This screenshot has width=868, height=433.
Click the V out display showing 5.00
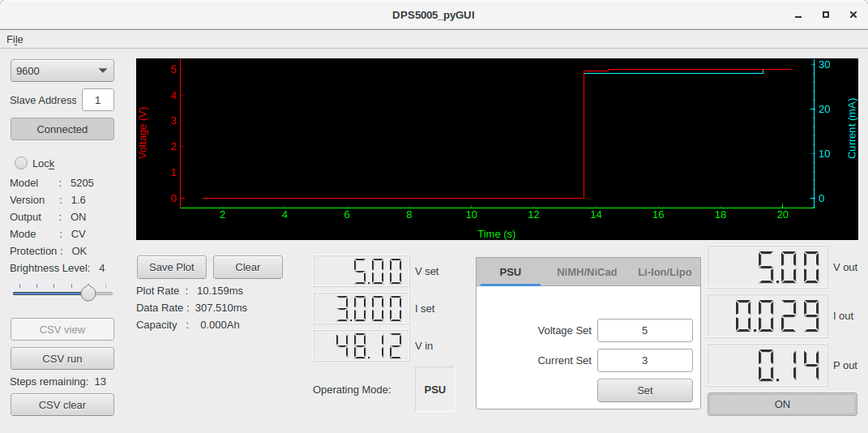768,267
